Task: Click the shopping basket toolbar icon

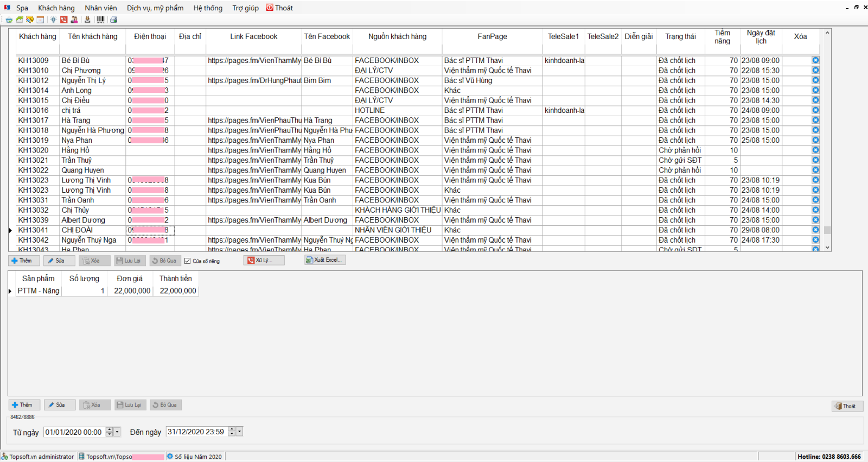Action: click(x=9, y=20)
